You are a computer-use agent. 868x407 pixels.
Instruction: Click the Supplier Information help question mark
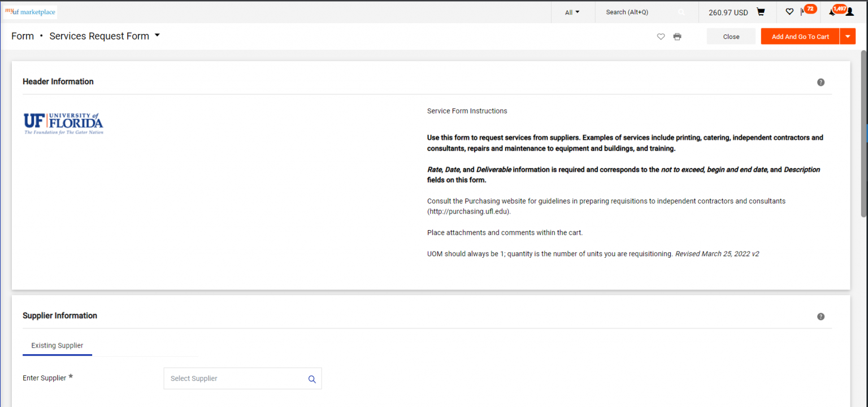click(821, 317)
